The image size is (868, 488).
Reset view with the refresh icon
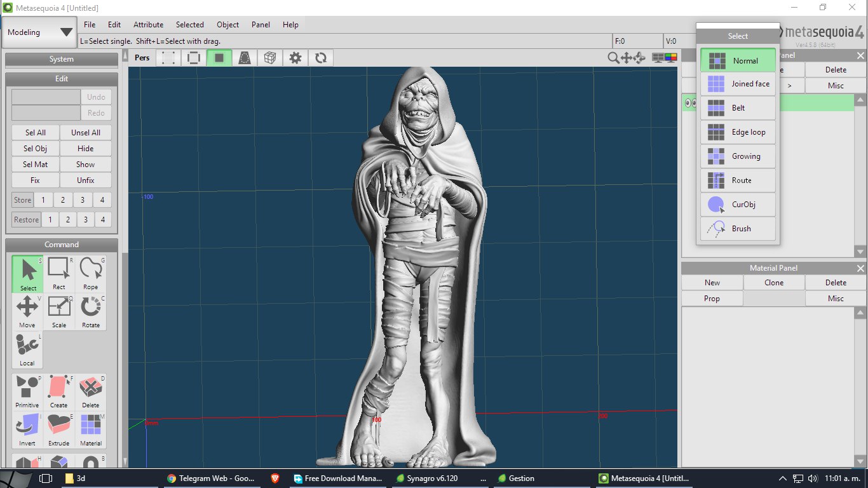coord(321,58)
